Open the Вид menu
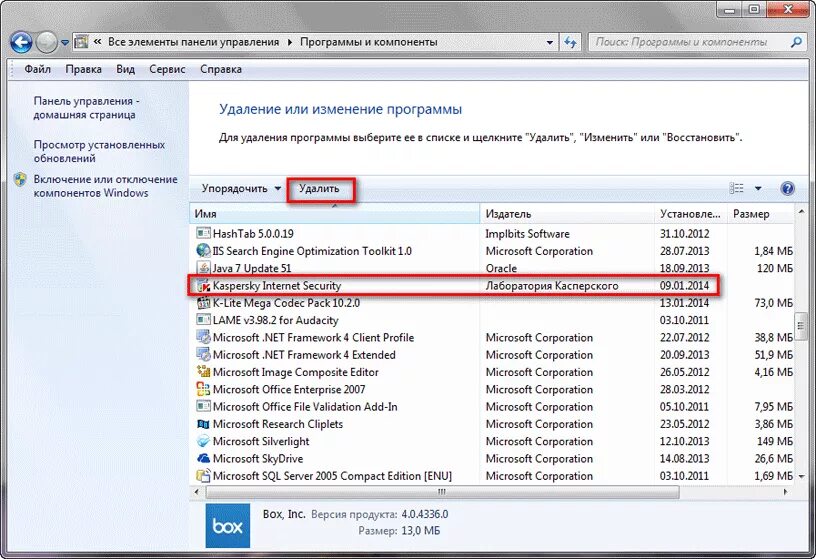Image resolution: width=816 pixels, height=559 pixels. pyautogui.click(x=125, y=69)
